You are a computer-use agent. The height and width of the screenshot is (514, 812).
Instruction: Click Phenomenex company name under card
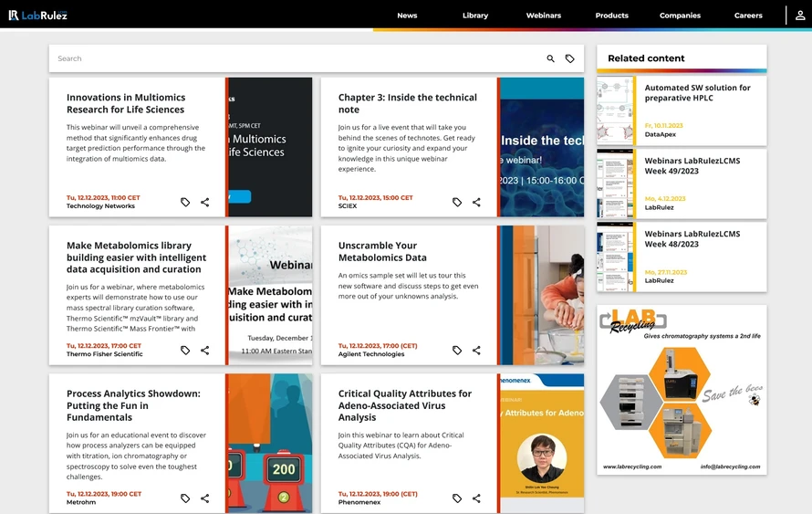point(359,503)
